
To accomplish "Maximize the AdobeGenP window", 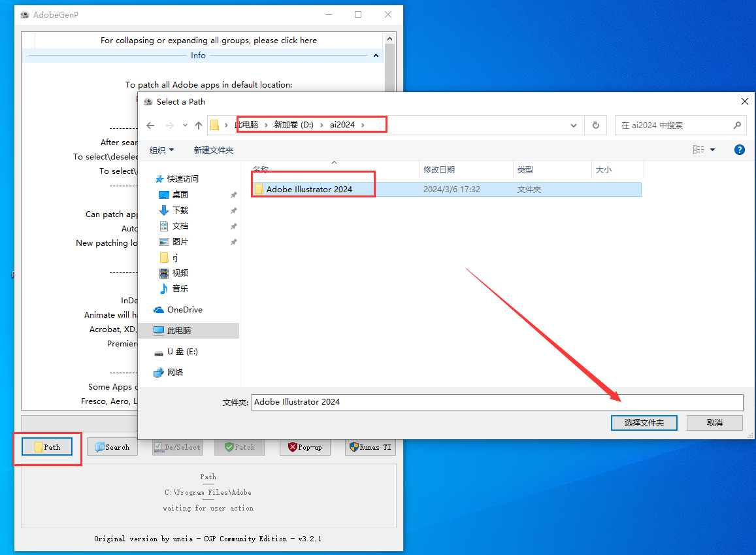I will point(358,14).
